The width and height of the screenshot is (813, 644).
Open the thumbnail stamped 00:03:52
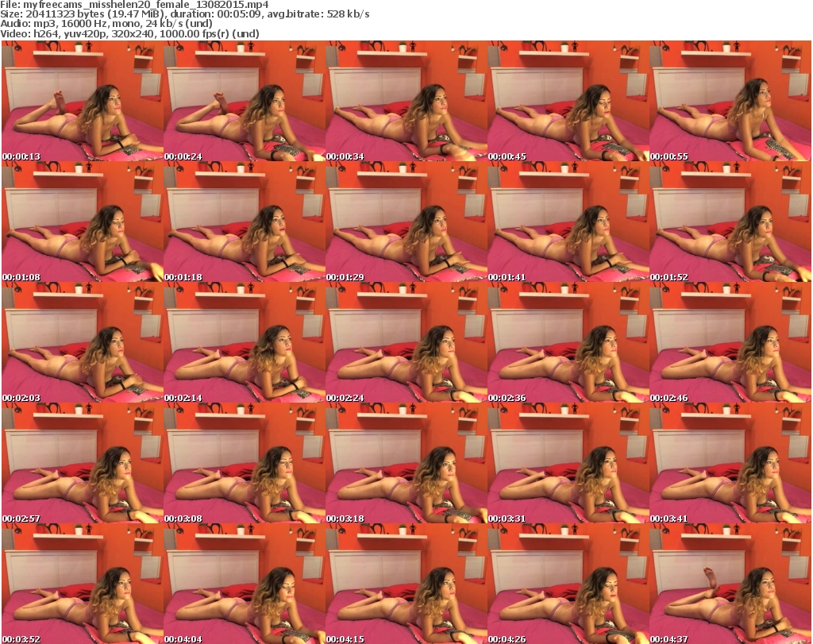pos(83,584)
